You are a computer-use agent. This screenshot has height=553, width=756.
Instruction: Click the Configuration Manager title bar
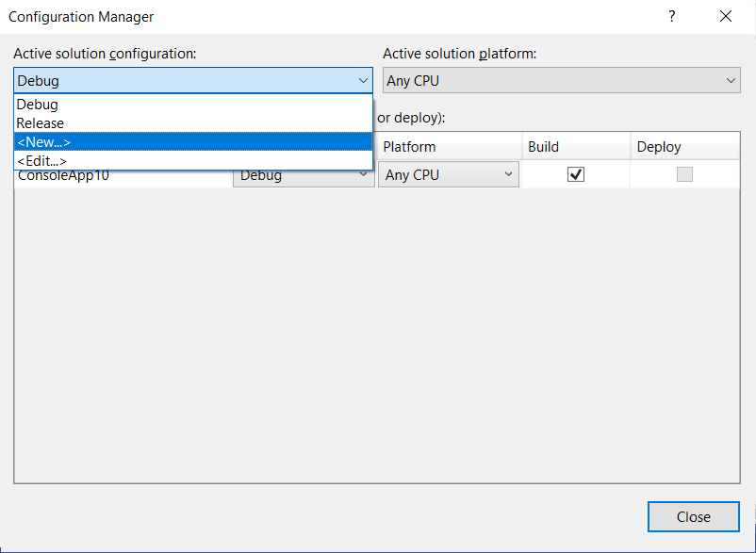click(283, 16)
